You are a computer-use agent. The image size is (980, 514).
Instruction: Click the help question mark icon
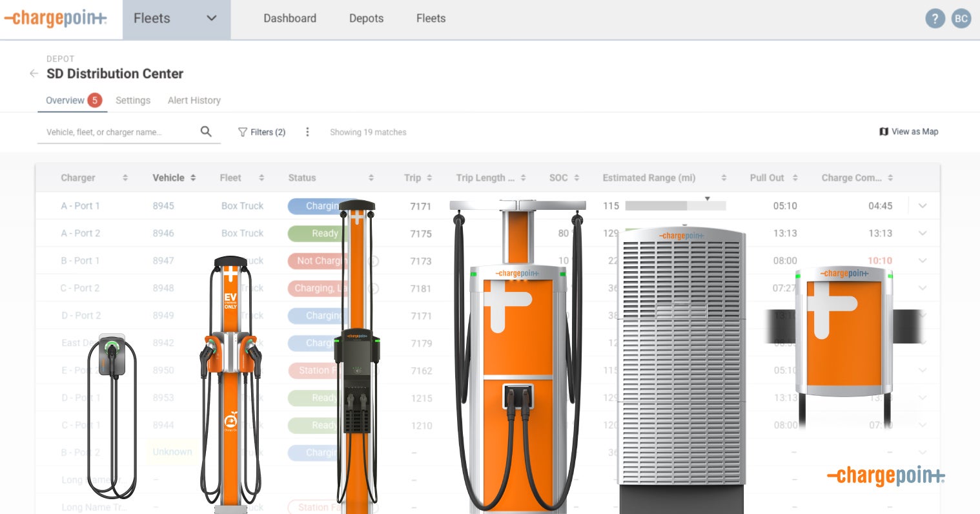[x=935, y=19]
